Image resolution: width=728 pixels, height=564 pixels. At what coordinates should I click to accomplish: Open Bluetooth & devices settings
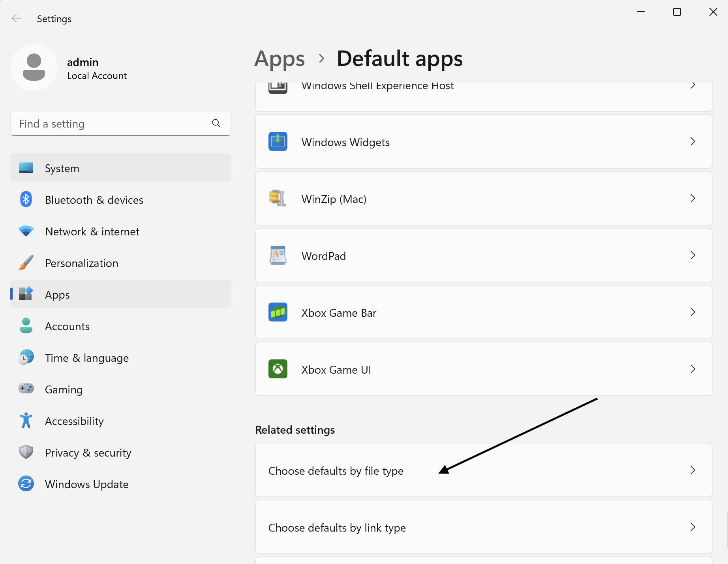click(121, 199)
